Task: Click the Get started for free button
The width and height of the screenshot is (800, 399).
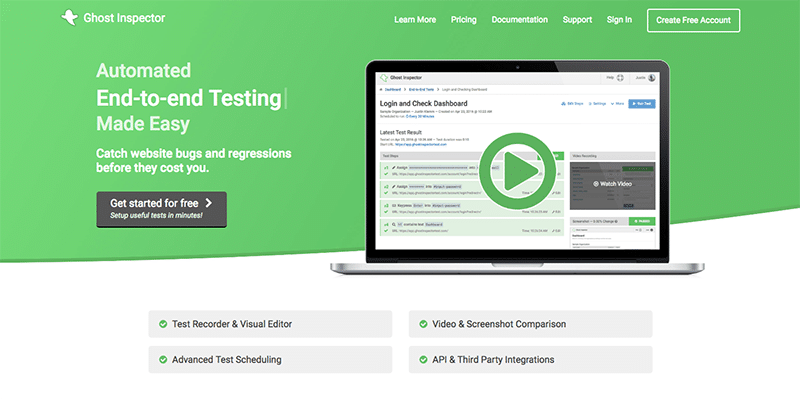Action: pyautogui.click(x=161, y=209)
